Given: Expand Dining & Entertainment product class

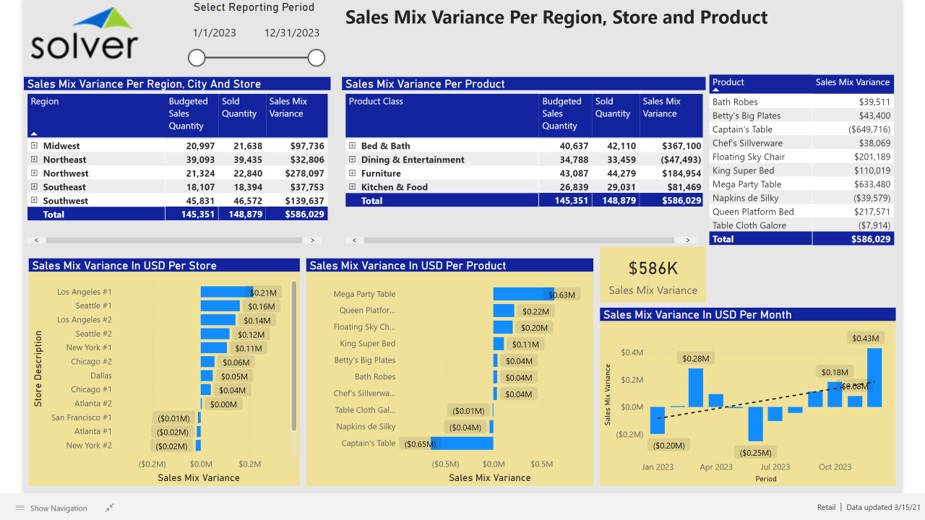Looking at the screenshot, I should [x=352, y=160].
